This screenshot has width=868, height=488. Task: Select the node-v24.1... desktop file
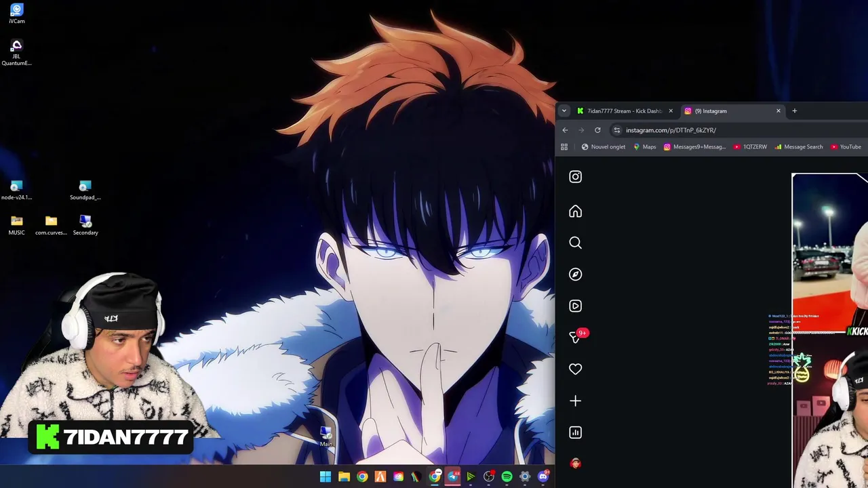tap(17, 190)
